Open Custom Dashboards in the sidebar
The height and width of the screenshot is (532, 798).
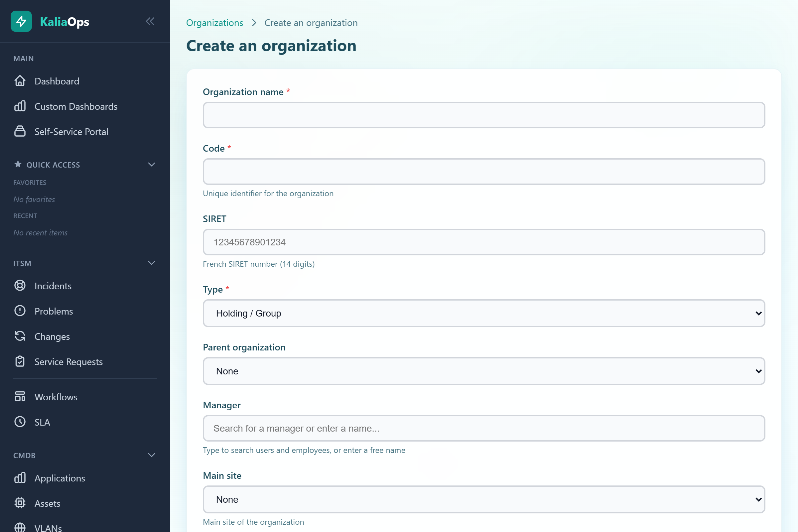coord(76,106)
